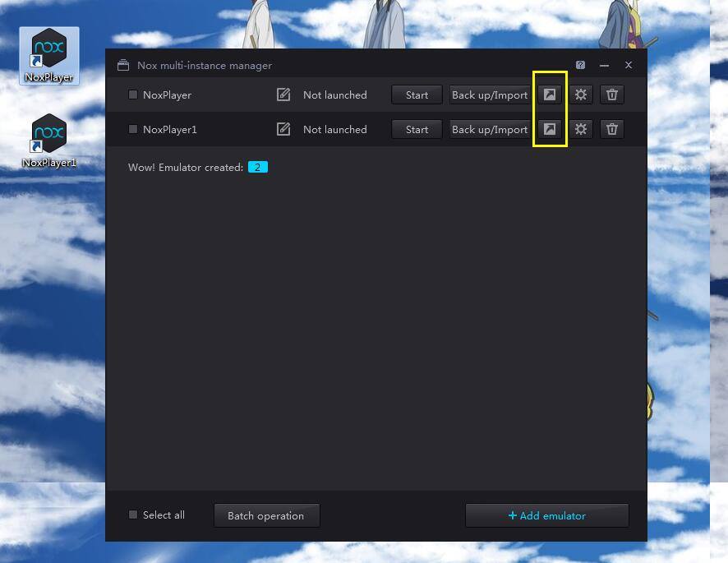The image size is (728, 563).
Task: Start the NoxPlayer1 emulator
Action: click(x=417, y=129)
